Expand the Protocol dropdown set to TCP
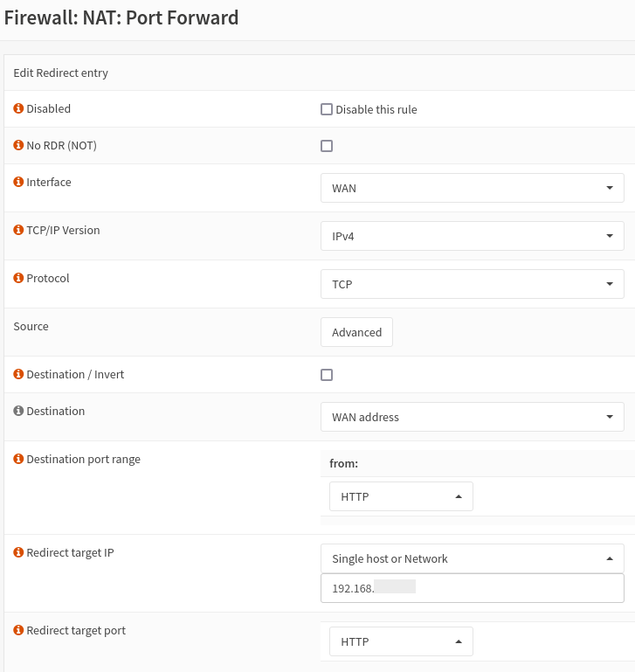This screenshot has width=635, height=672. pyautogui.click(x=472, y=284)
